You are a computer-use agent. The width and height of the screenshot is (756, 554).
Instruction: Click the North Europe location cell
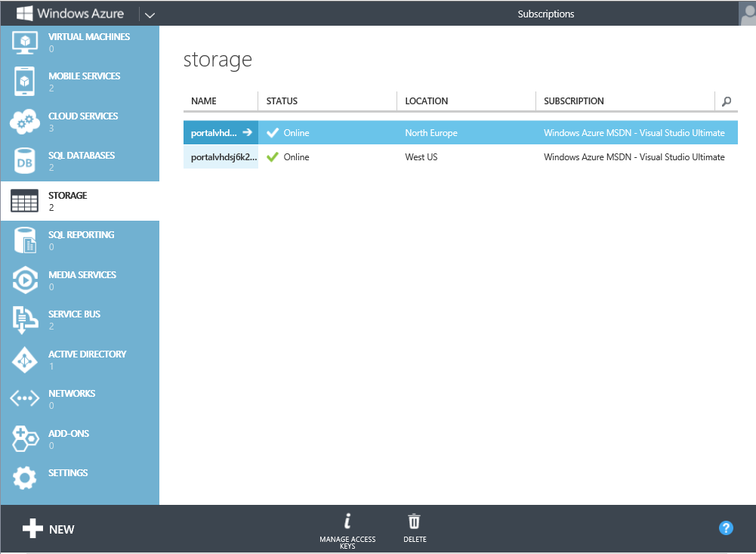(x=431, y=133)
